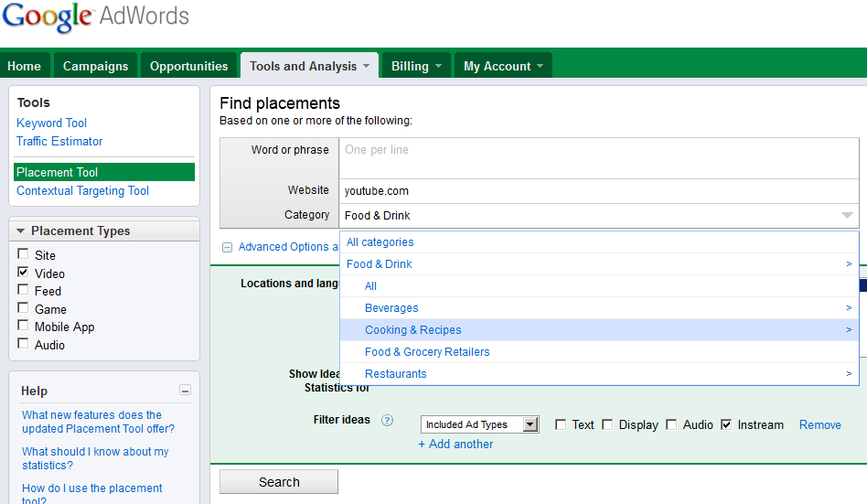Viewport: 867px width, 504px height.
Task: Open the Category dropdown arrow
Action: (x=847, y=216)
